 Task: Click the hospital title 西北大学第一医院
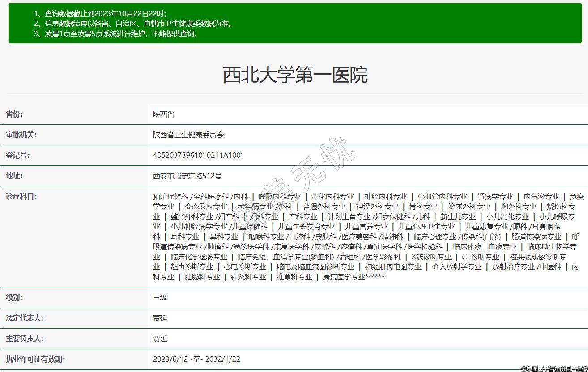(295, 75)
